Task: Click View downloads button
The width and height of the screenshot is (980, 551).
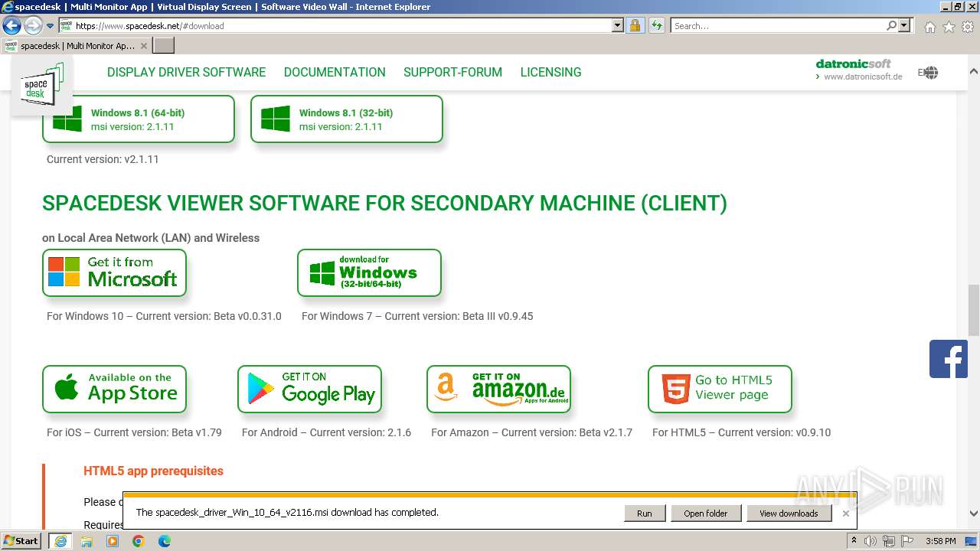Action: 789,513
